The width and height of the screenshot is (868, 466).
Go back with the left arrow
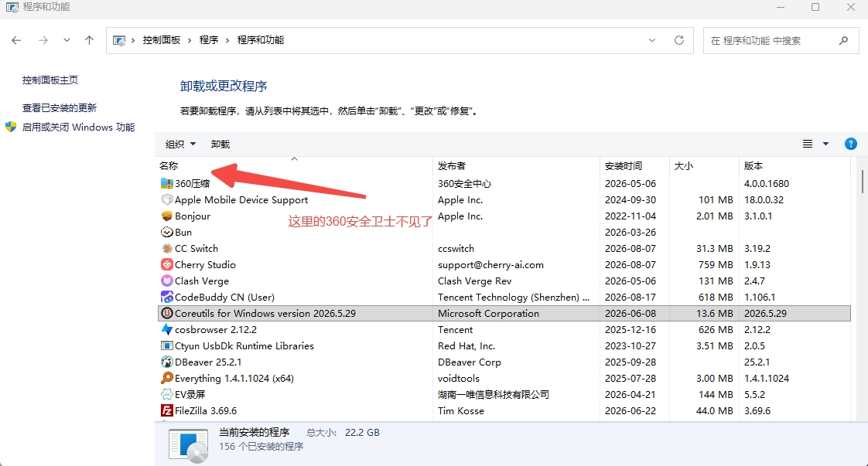pos(16,40)
